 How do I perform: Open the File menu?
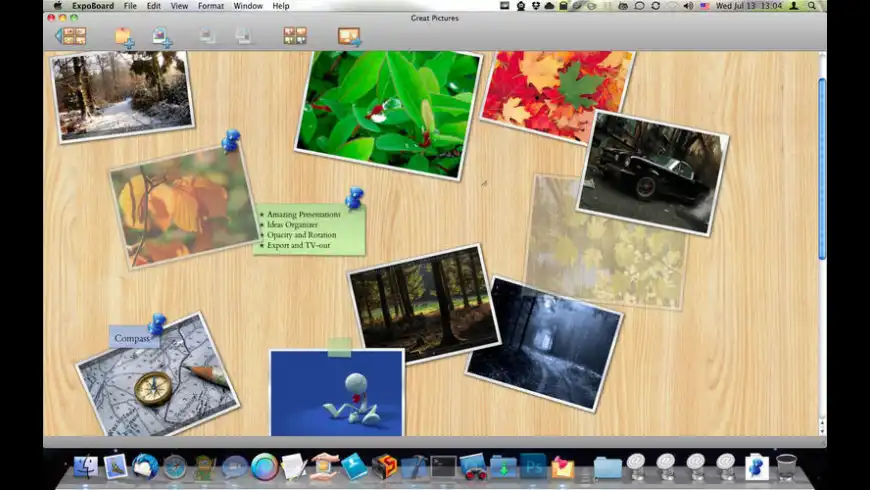pyautogui.click(x=130, y=6)
